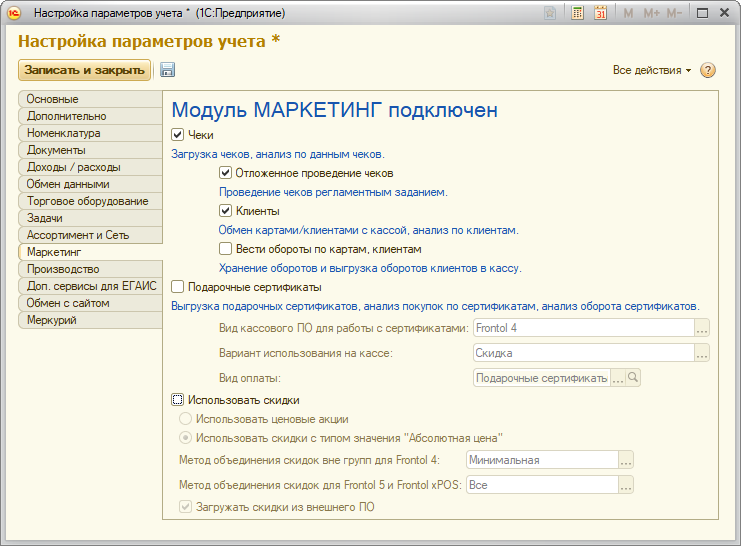Open the Меркурий tab
This screenshot has width=741, height=546.
[x=90, y=320]
